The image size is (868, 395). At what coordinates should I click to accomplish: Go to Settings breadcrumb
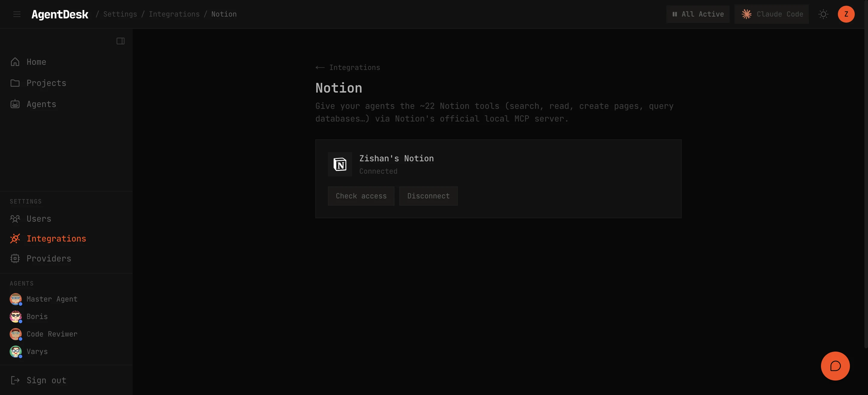point(120,14)
